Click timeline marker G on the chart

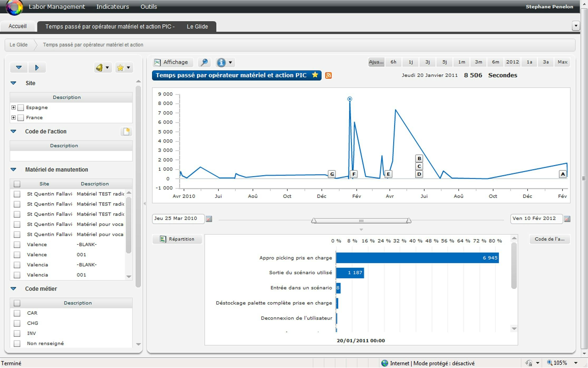332,174
